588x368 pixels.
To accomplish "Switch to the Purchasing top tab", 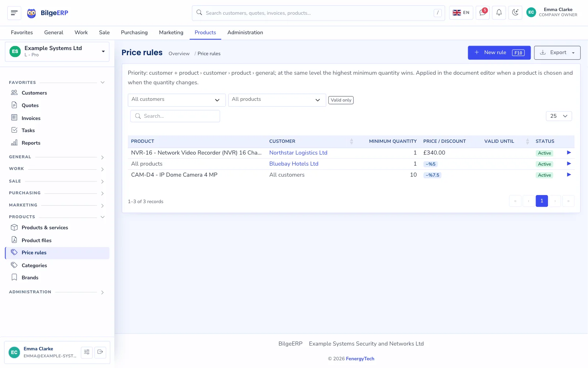I will pyautogui.click(x=134, y=32).
